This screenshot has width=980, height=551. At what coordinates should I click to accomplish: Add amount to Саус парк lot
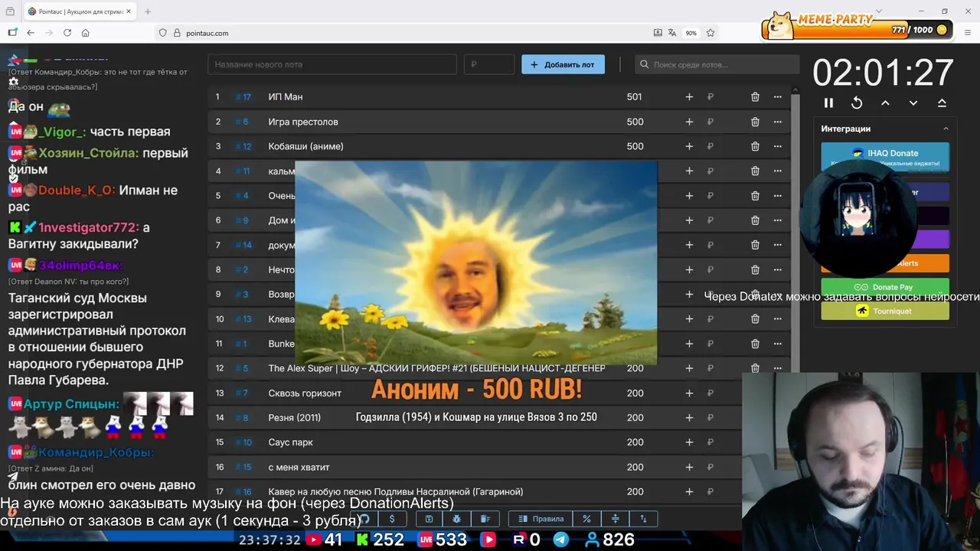[x=689, y=442]
